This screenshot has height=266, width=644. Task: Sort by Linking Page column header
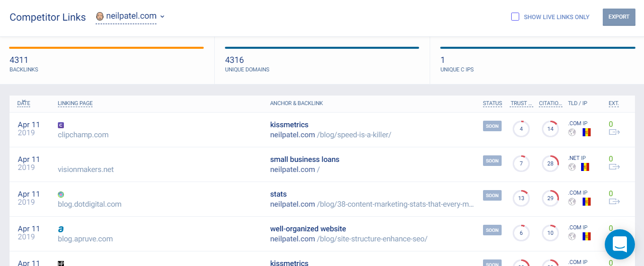point(75,103)
